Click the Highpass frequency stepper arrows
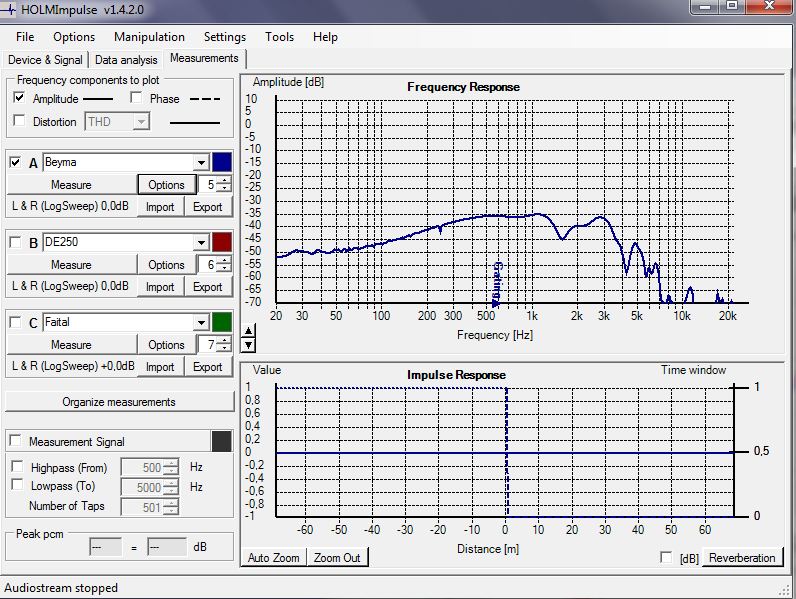 [x=172, y=467]
